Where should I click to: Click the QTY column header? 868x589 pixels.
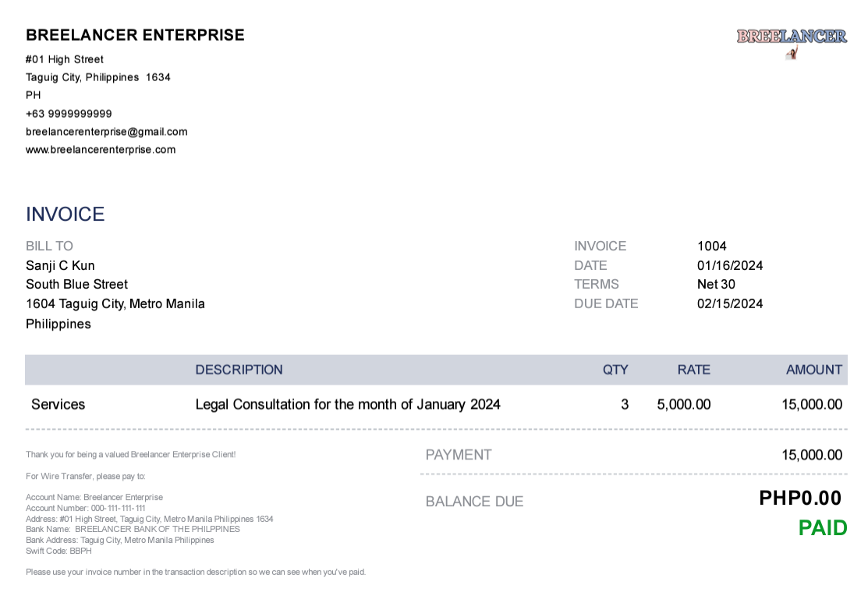(x=615, y=370)
